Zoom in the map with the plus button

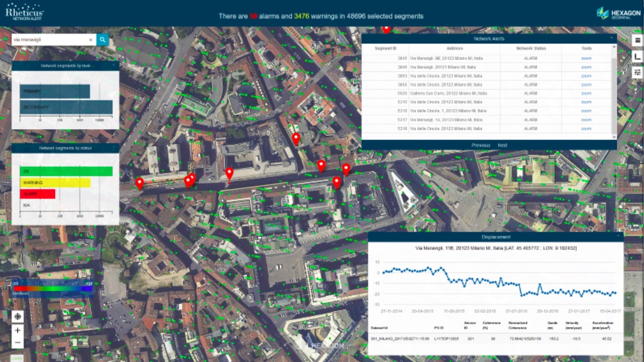[17, 330]
